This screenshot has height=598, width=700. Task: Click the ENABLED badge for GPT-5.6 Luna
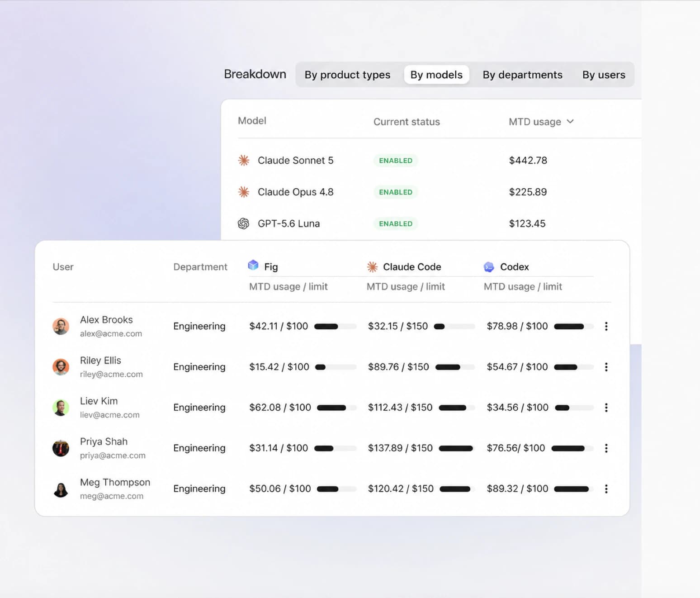tap(396, 224)
